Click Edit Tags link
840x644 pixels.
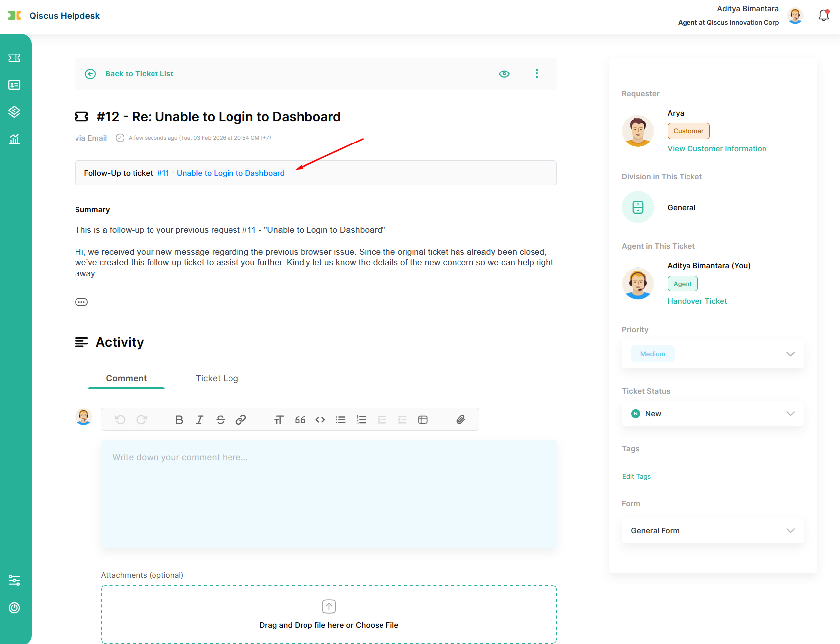636,476
